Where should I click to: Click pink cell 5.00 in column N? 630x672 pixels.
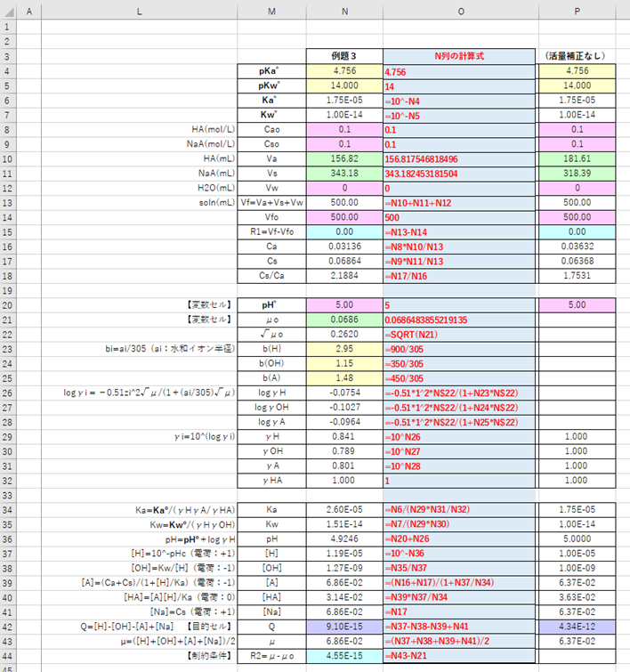click(x=344, y=304)
